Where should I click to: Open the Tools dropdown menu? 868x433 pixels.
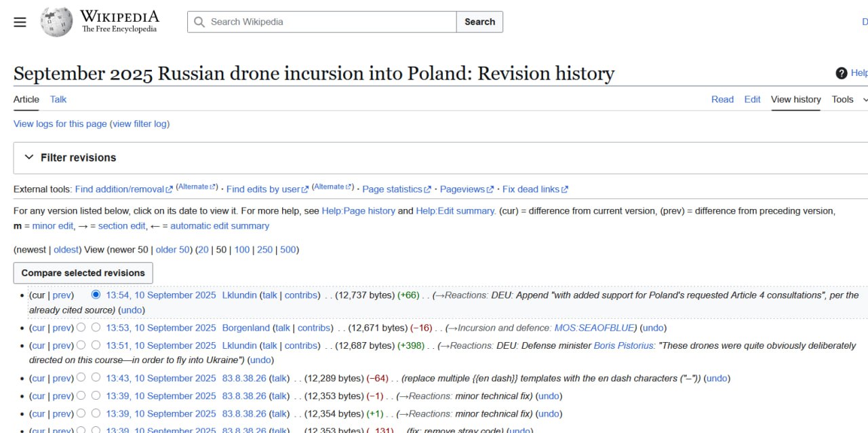coord(849,99)
